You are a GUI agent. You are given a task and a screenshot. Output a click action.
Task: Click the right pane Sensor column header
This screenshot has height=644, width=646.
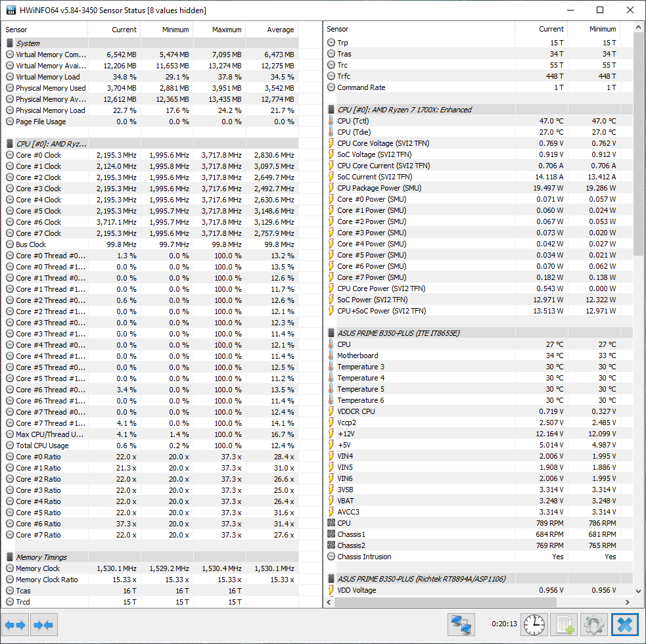[419, 29]
